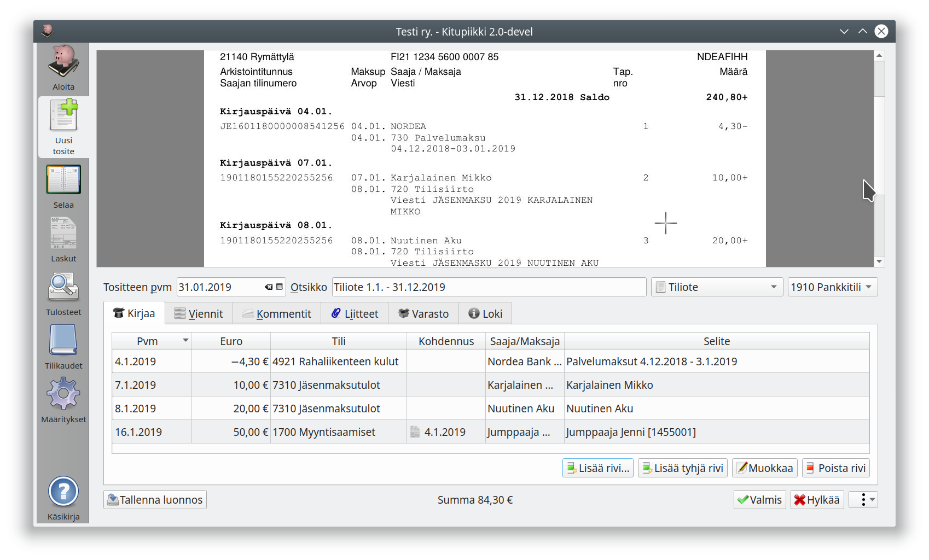Switch to the Liitteet tab

[x=355, y=314]
